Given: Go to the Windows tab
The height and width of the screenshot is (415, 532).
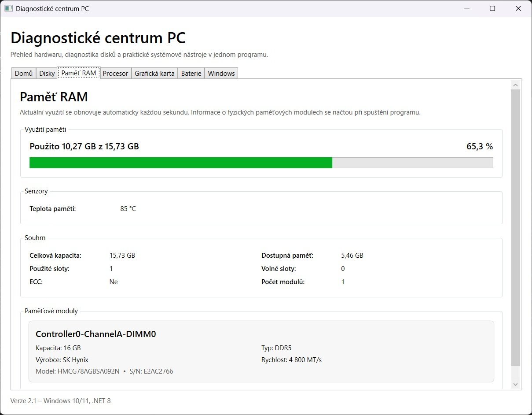Looking at the screenshot, I should coord(221,74).
